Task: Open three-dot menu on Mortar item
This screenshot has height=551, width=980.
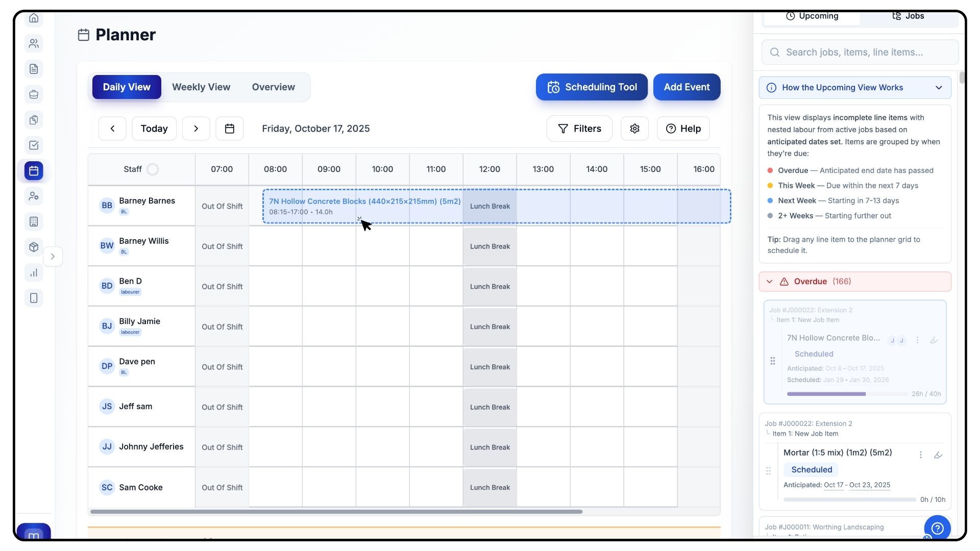Action: click(x=920, y=455)
